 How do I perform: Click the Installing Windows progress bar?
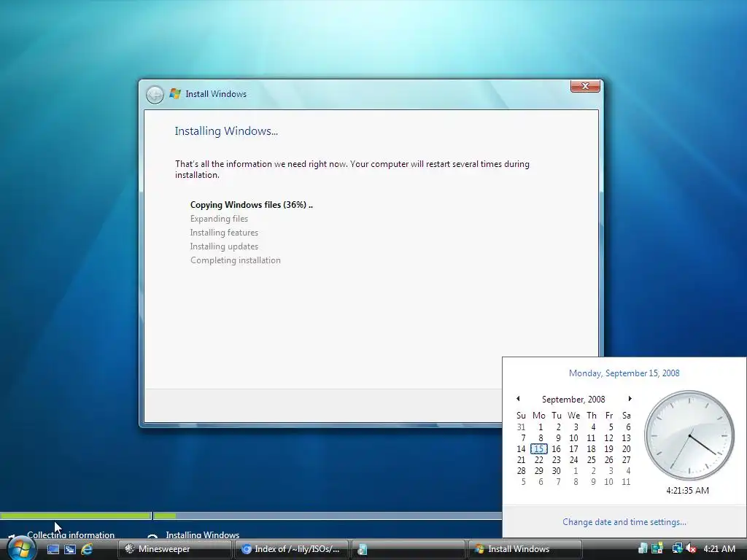[x=328, y=516]
